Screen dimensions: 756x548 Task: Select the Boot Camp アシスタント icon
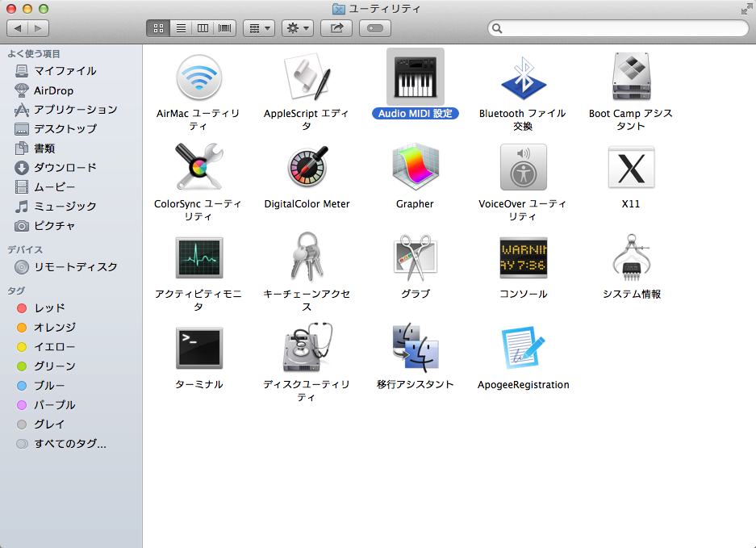[x=631, y=77]
